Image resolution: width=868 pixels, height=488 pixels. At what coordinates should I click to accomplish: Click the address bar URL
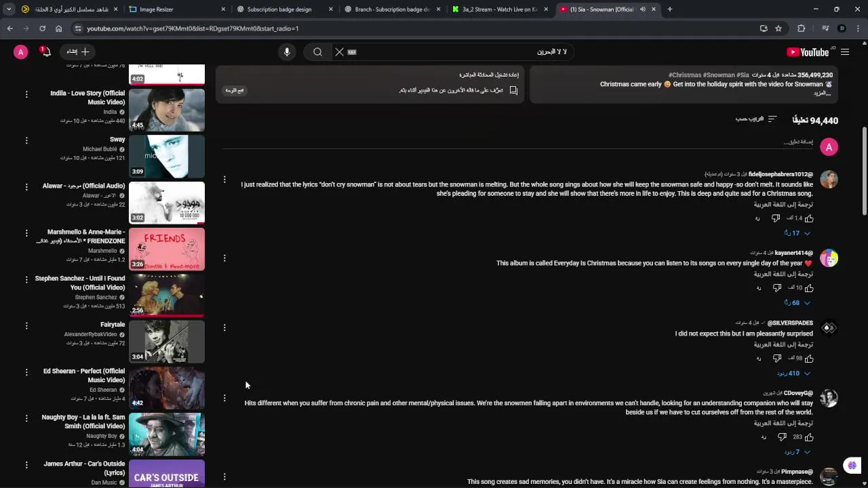[x=193, y=28]
